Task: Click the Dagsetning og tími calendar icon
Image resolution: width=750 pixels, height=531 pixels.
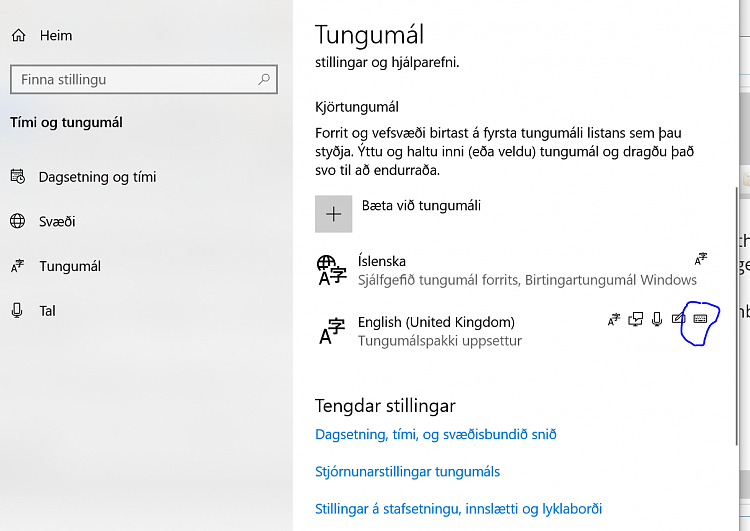Action: [18, 177]
